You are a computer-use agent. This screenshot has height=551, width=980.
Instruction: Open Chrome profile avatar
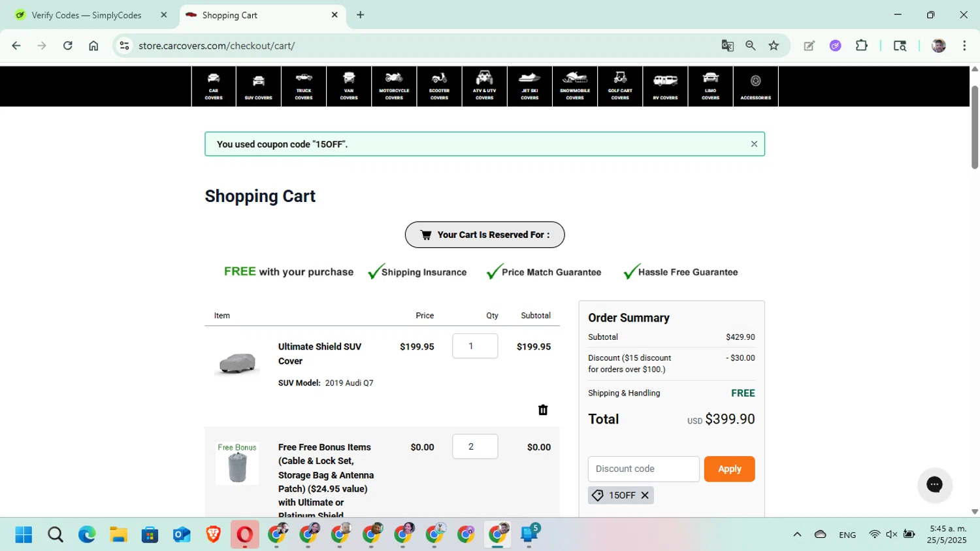(x=939, y=46)
